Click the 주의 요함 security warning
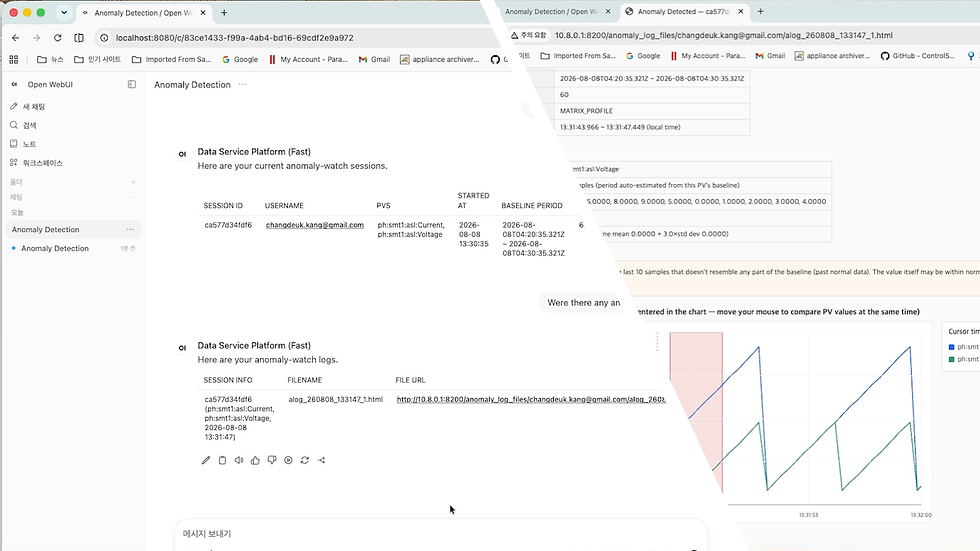The width and height of the screenshot is (980, 551). [x=529, y=36]
